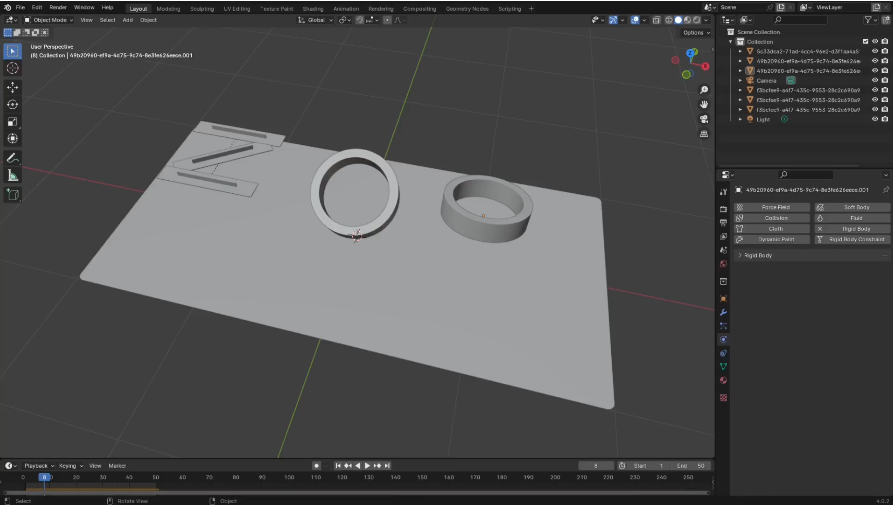Expand the Camera item in outliner
The width and height of the screenshot is (893, 506).
(x=740, y=80)
